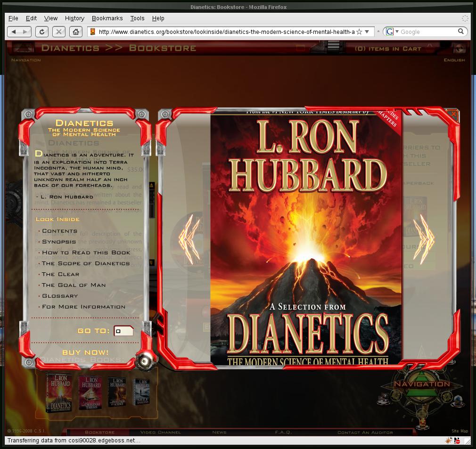
Task: Close the Look Inside viewer with its red X
Action: 453,113
